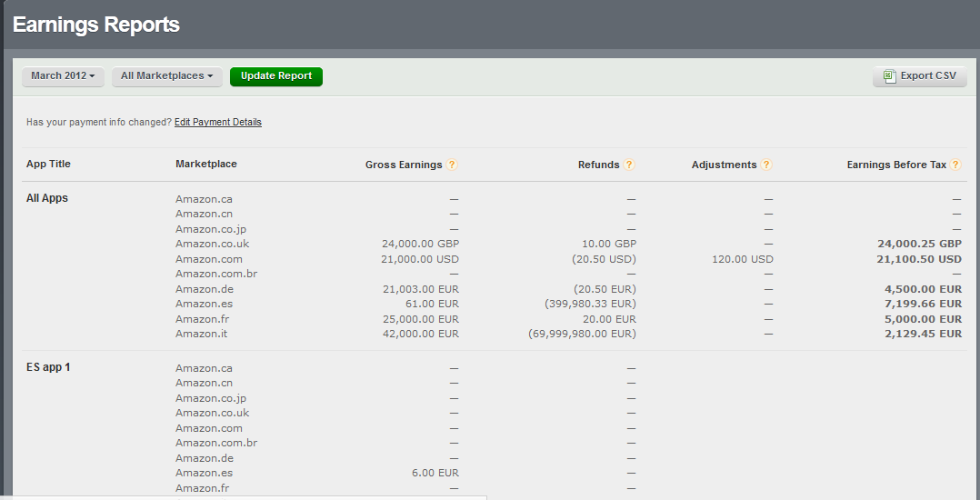Click the Earnings Before Tax help icon
The width and height of the screenshot is (980, 500).
click(955, 165)
